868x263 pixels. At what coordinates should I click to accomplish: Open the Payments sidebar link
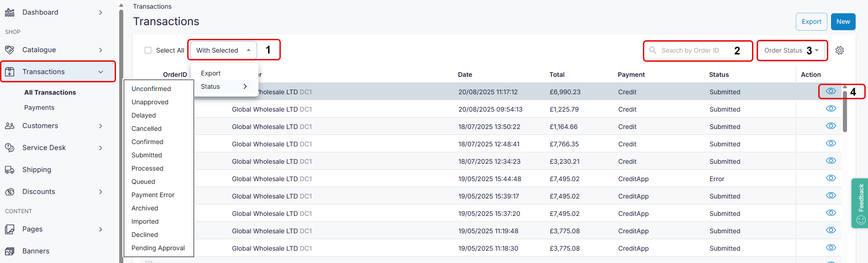[x=39, y=107]
